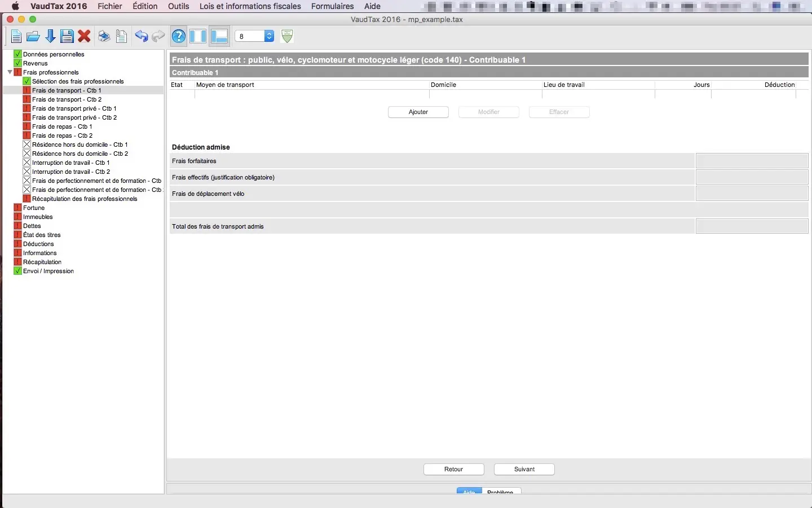
Task: Open the Formulaires menu
Action: pyautogui.click(x=333, y=6)
